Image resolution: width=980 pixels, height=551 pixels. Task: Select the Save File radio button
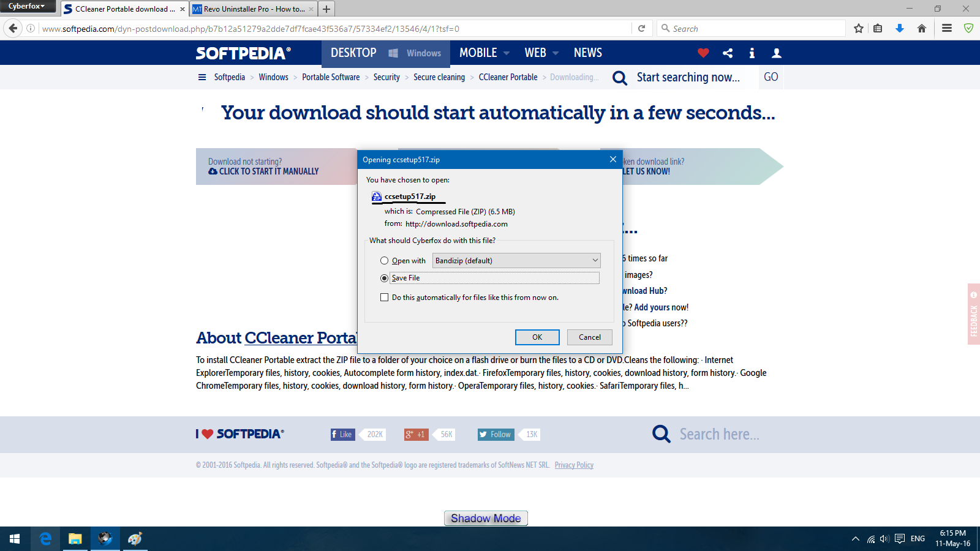pos(384,278)
